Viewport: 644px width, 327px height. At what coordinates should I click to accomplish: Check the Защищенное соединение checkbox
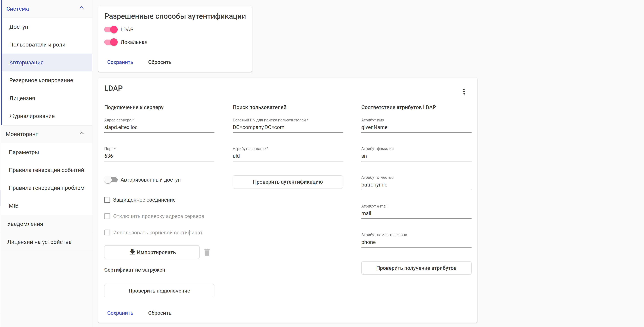tap(107, 200)
